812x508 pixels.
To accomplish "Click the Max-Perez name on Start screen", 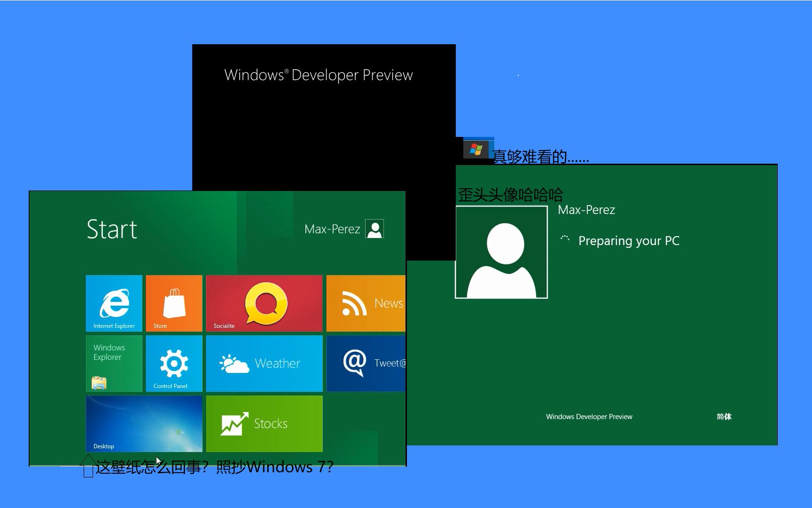I will (332, 229).
